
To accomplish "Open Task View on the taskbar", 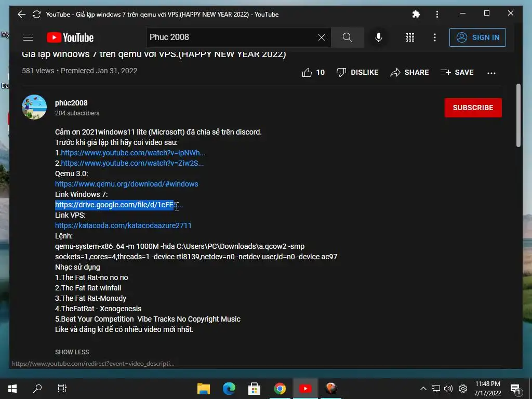I will [x=62, y=389].
